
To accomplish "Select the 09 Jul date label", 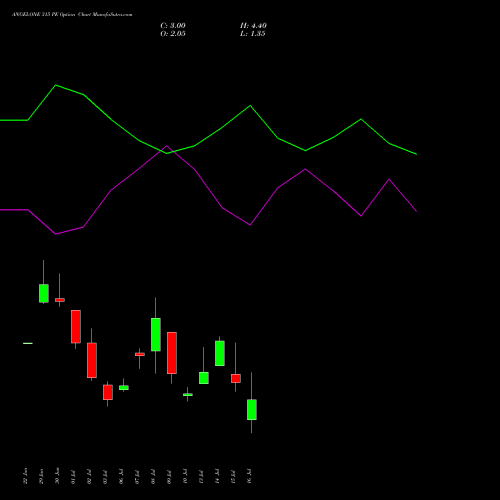I will pos(169,477).
